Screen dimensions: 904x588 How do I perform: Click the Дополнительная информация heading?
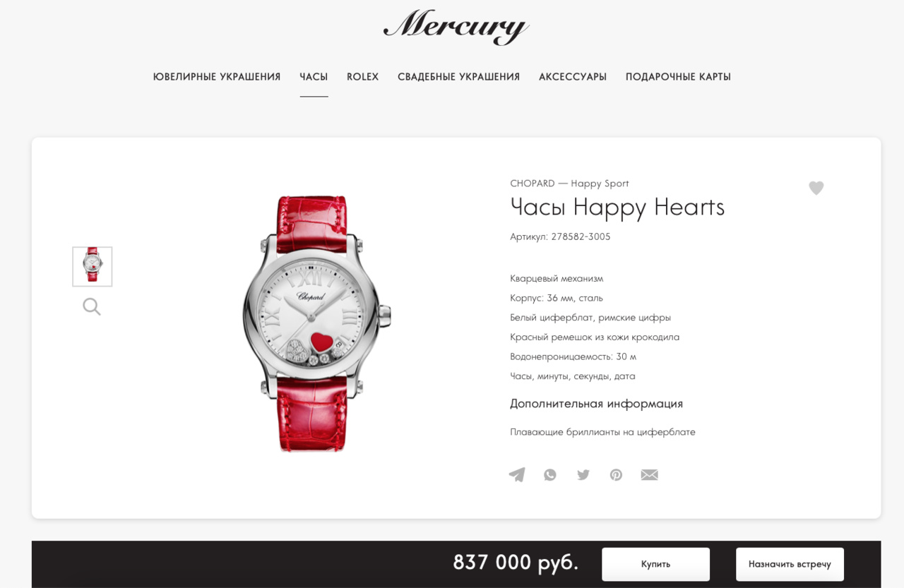pos(597,404)
